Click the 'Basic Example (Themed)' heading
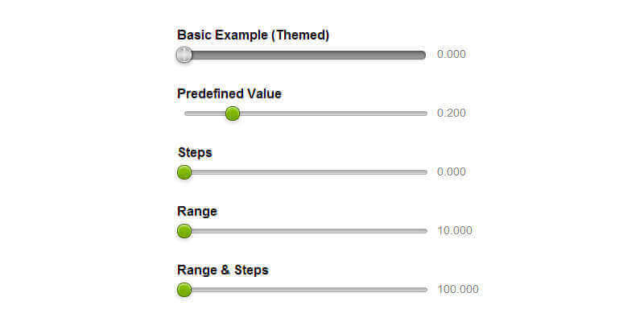 (253, 35)
